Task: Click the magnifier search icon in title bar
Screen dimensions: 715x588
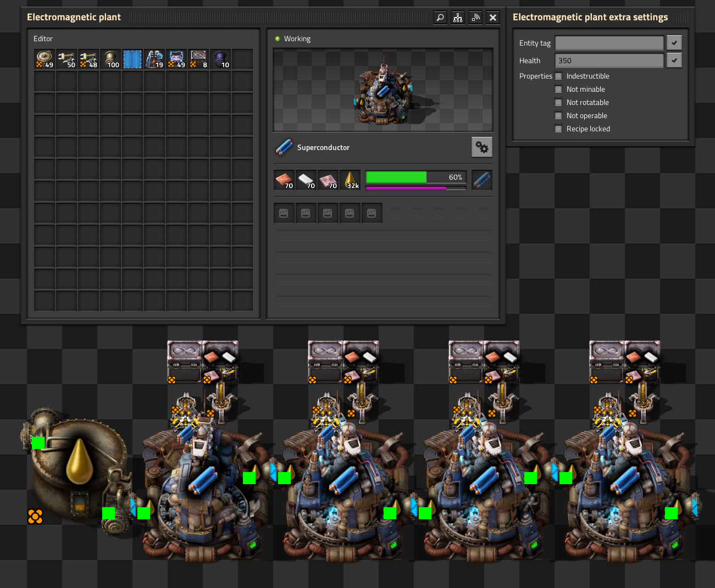Action: click(440, 18)
